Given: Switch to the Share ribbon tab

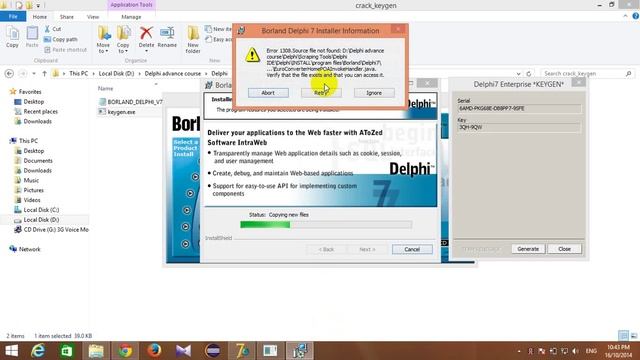Looking at the screenshot, I should 67,17.
